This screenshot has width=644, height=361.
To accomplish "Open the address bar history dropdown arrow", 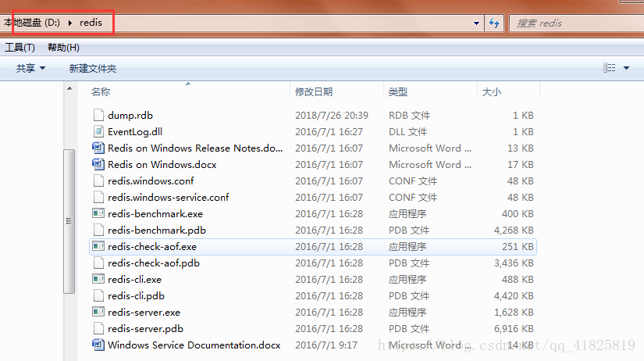I will pos(476,23).
